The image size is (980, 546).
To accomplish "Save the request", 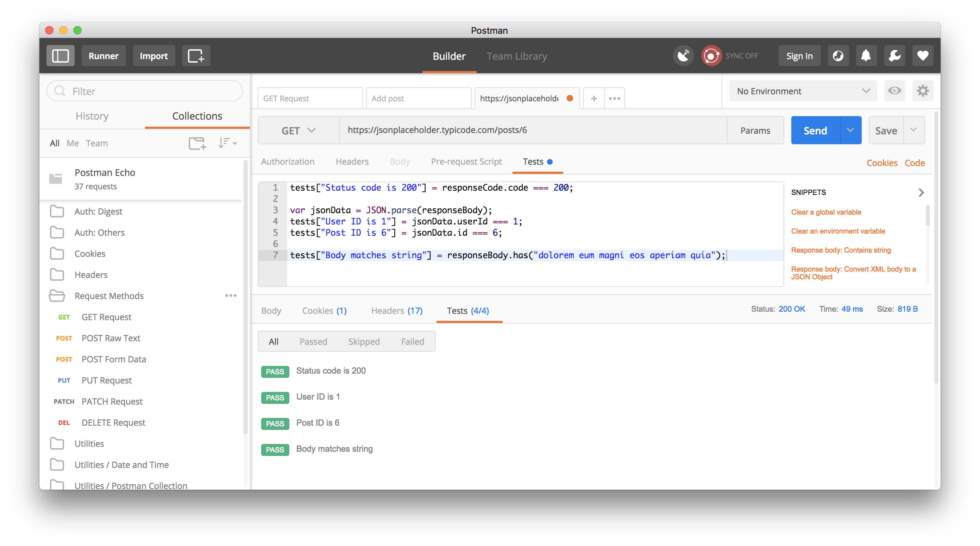I will (886, 131).
